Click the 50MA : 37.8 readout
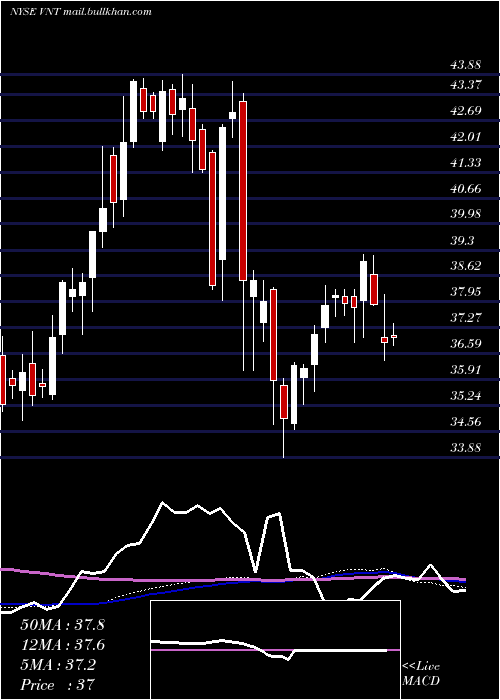The width and height of the screenshot is (500, 700). point(62,625)
